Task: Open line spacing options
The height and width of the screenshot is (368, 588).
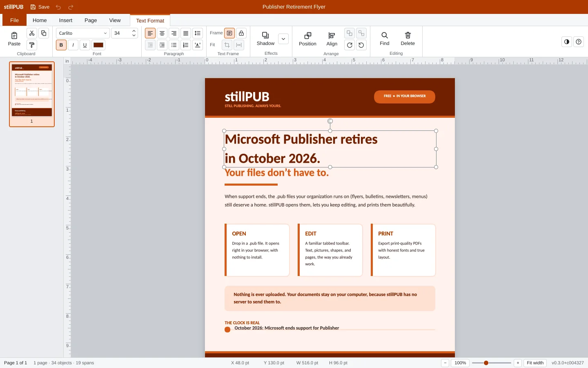Action: 198,33
